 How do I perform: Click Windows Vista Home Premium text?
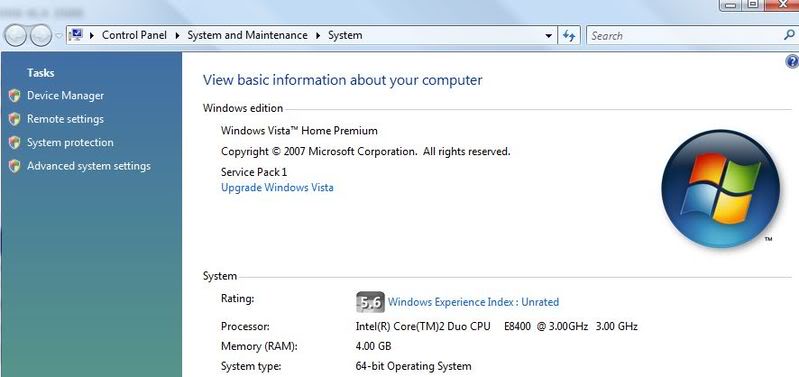(299, 130)
